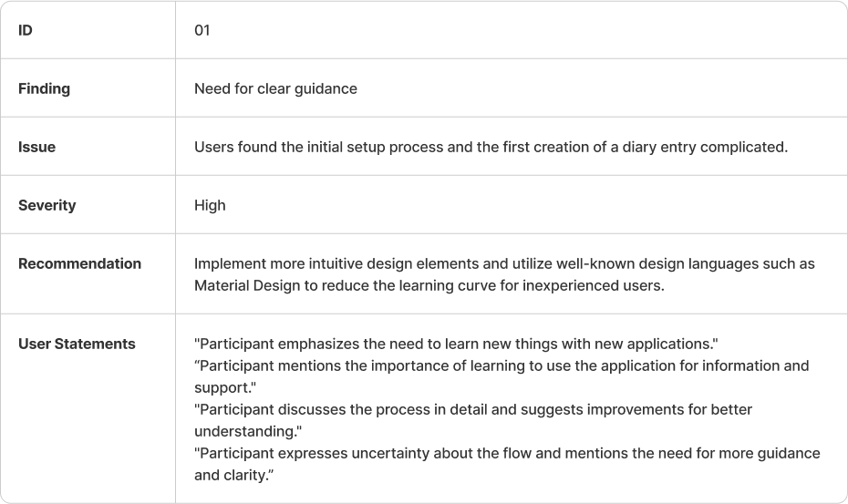This screenshot has width=848, height=504.
Task: Select the High severity value
Action: point(210,205)
